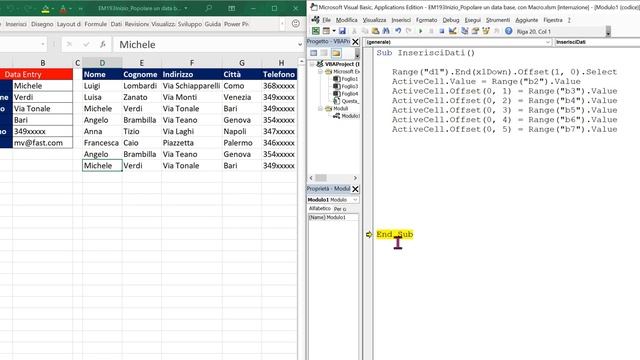The image size is (640, 360).
Task: Click the Break pause icon in VBA toolbar
Action: pos(431,31)
